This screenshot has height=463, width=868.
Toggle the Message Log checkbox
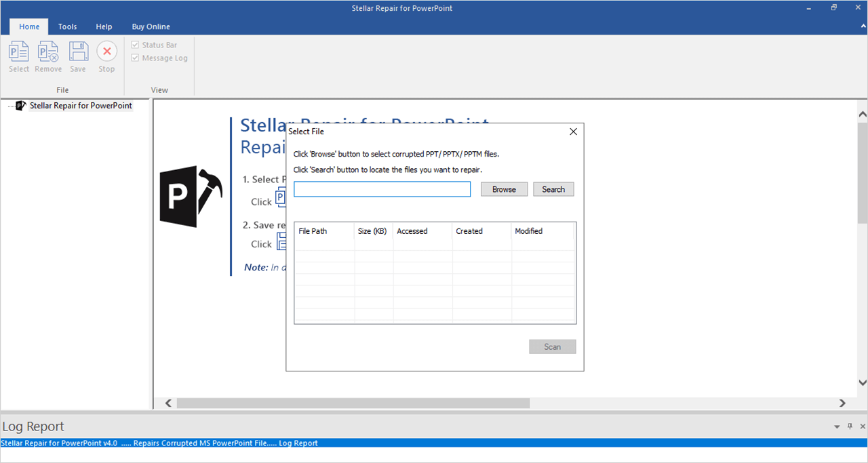(135, 58)
